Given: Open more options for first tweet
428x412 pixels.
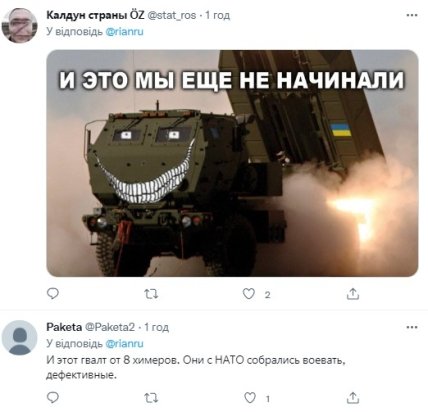Looking at the screenshot, I should point(412,15).
